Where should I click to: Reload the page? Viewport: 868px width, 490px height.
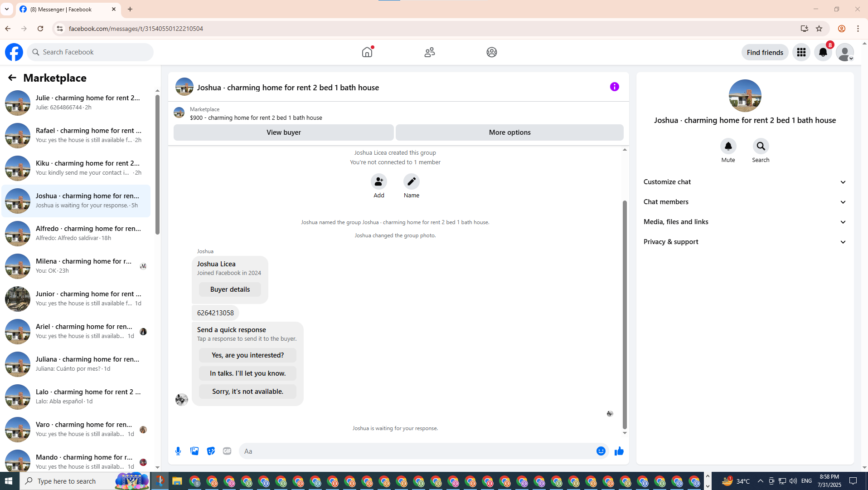click(x=40, y=29)
